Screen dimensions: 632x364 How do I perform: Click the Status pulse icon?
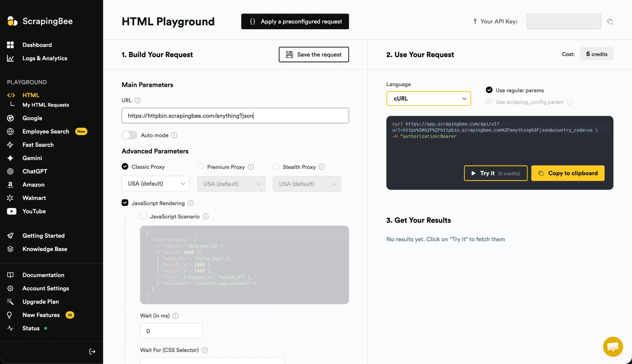pos(10,328)
